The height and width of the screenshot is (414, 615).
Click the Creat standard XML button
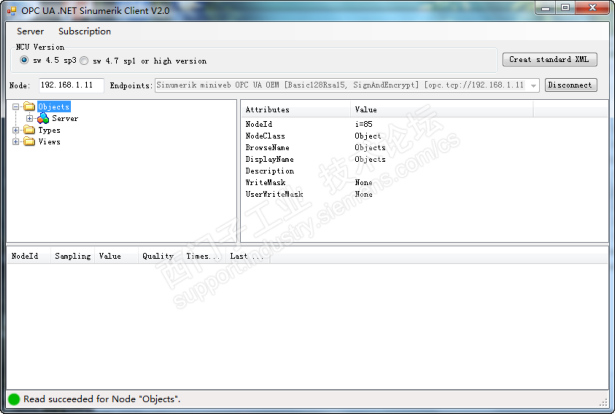point(549,60)
